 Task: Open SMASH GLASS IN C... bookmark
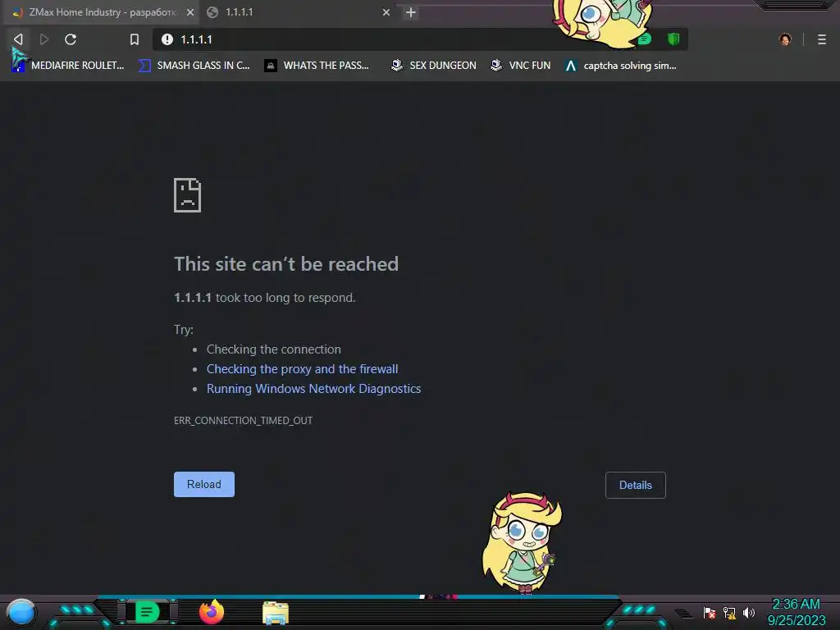click(194, 66)
